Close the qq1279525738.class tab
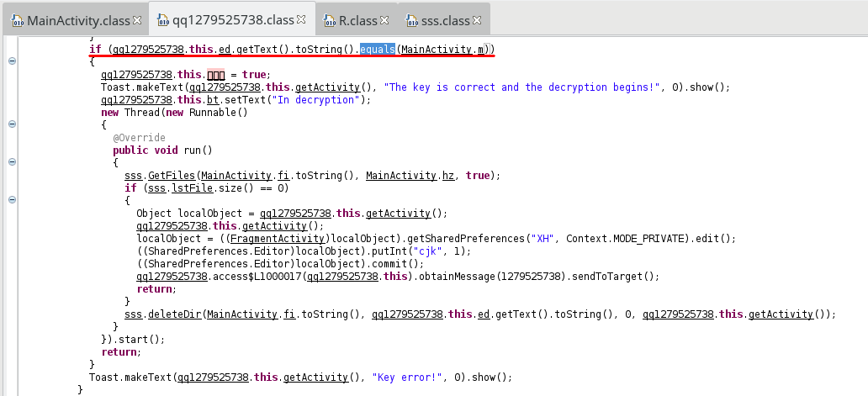Viewport: 868px width, 396px height. click(301, 20)
